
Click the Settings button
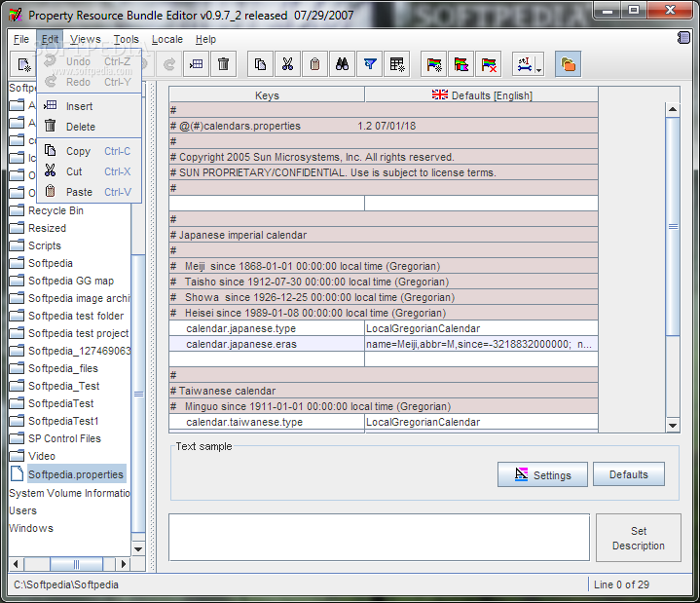click(x=542, y=474)
